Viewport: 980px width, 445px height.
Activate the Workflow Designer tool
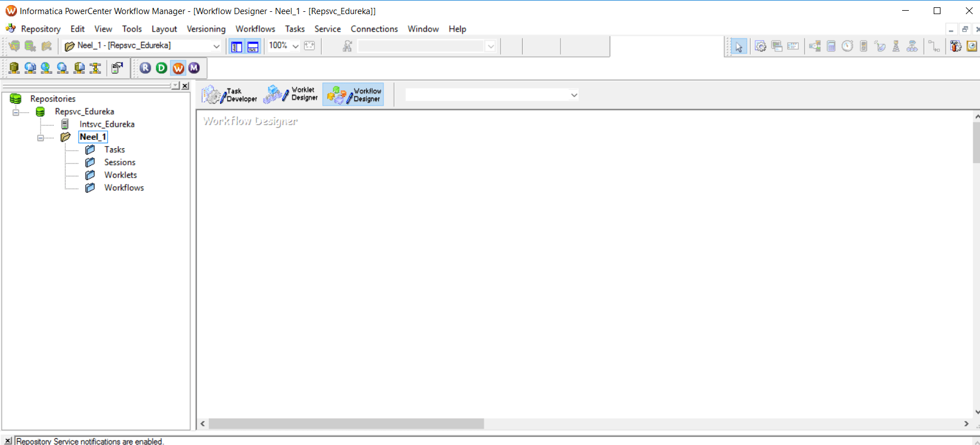(x=353, y=94)
